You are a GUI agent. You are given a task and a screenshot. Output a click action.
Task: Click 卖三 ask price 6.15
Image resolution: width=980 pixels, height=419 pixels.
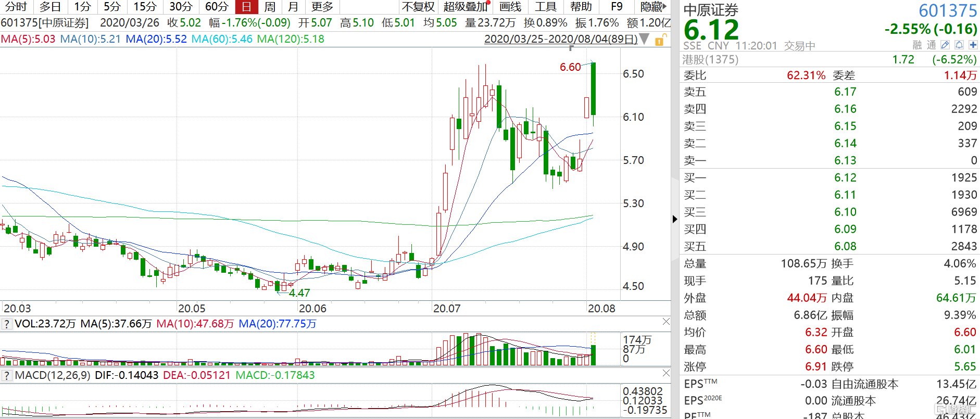point(845,126)
